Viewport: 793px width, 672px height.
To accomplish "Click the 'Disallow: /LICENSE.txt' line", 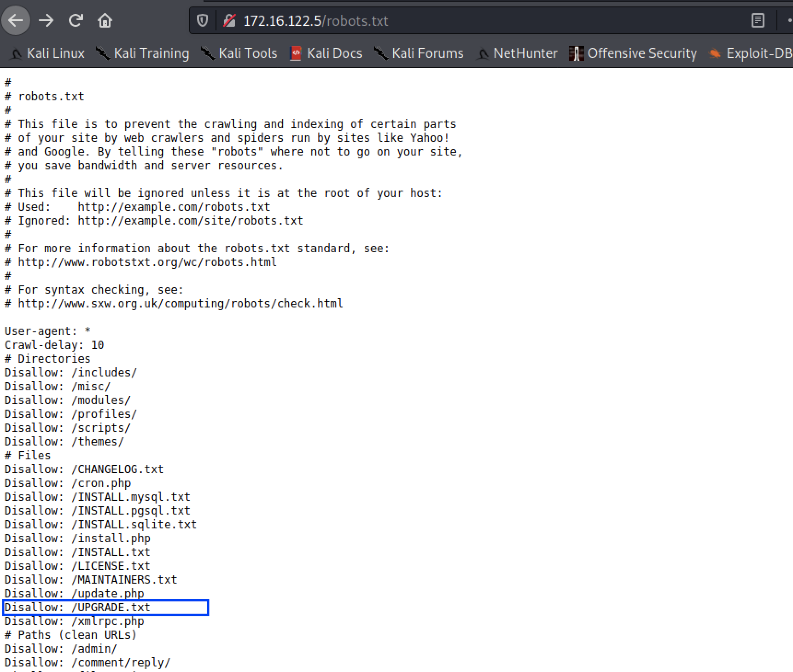I will (x=78, y=566).
